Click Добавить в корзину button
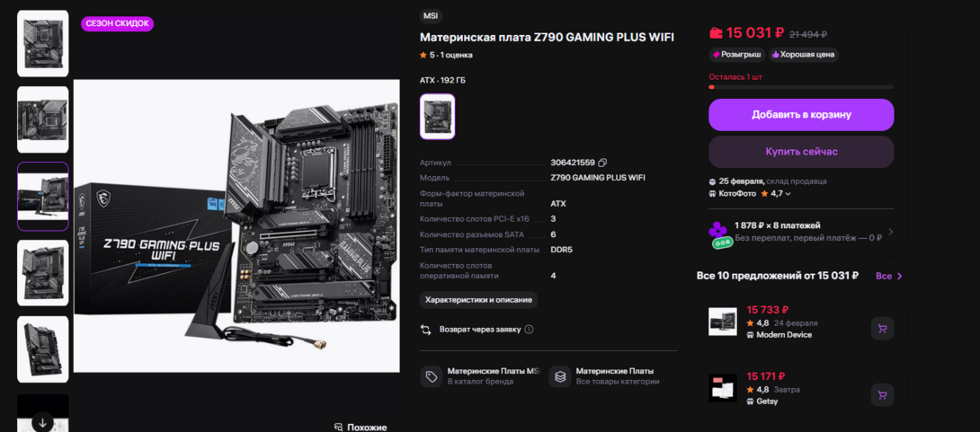 click(x=801, y=115)
